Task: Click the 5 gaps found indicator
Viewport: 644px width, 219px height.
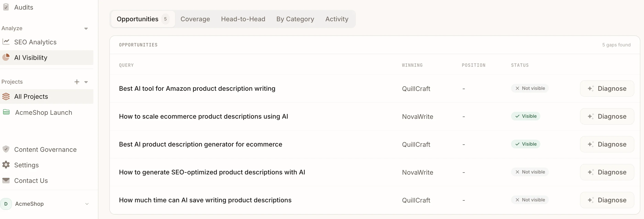Action: click(616, 45)
